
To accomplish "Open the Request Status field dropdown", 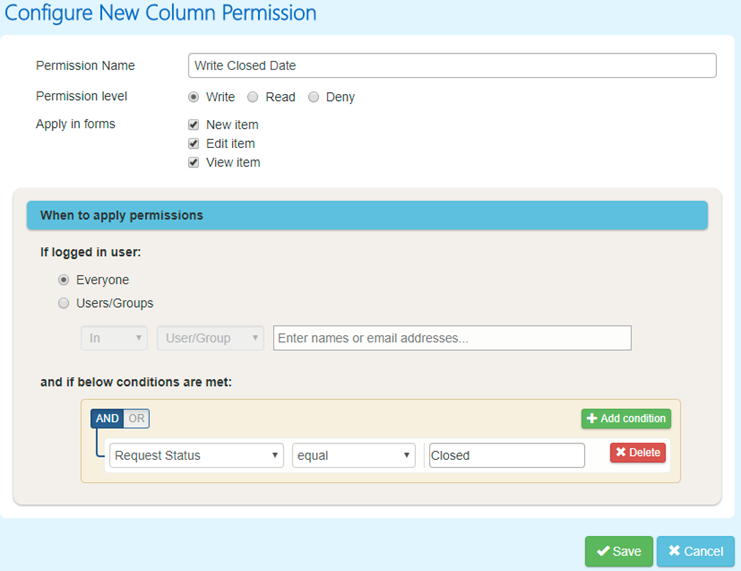I will click(197, 456).
